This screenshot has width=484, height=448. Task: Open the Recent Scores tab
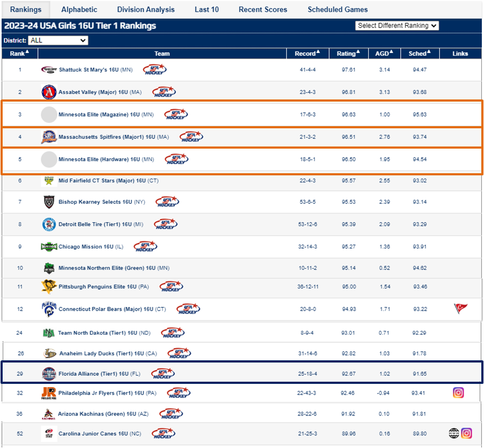pos(263,10)
